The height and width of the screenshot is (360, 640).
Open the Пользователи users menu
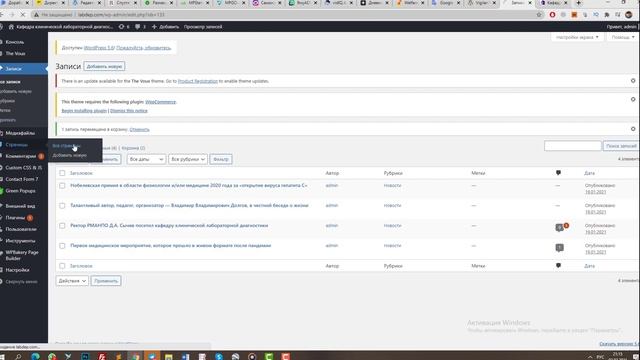(x=21, y=229)
